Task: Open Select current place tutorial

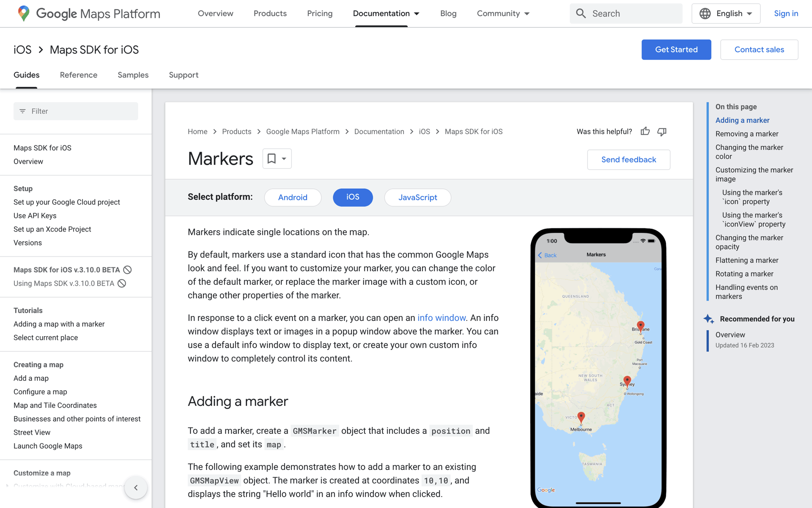Action: click(46, 338)
